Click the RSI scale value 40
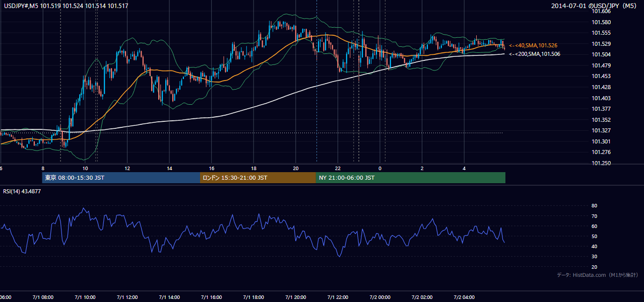 [594, 246]
